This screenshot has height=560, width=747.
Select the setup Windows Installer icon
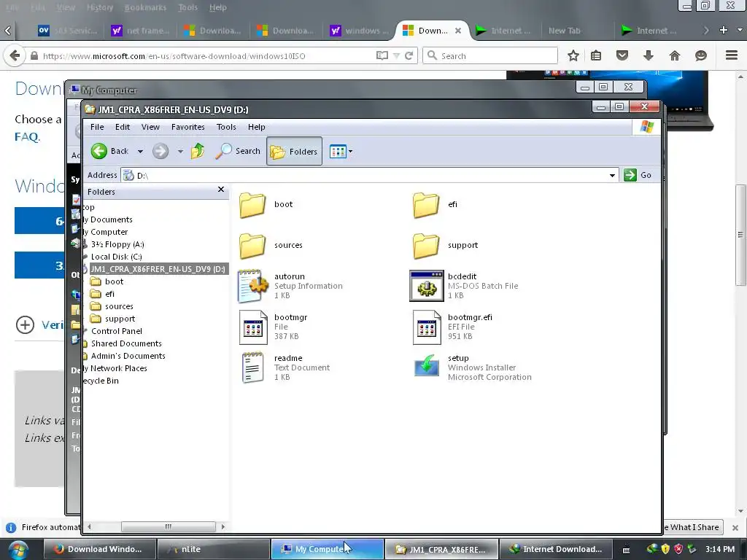click(x=426, y=366)
